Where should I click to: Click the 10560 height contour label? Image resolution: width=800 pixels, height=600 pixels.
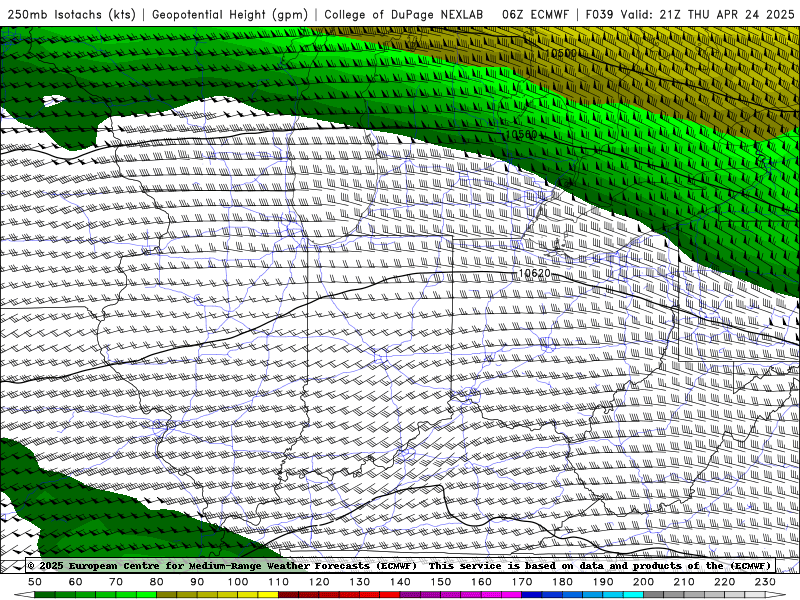point(521,135)
